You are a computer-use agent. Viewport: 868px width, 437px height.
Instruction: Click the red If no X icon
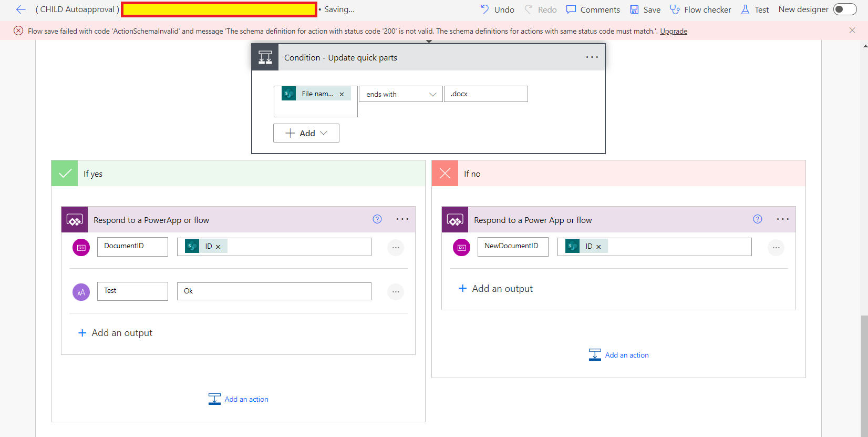tap(445, 174)
